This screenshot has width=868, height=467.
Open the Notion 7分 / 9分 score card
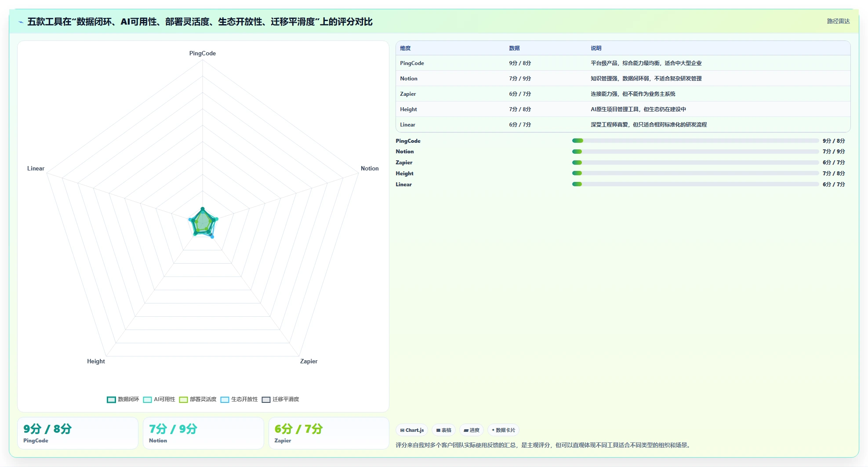click(203, 433)
